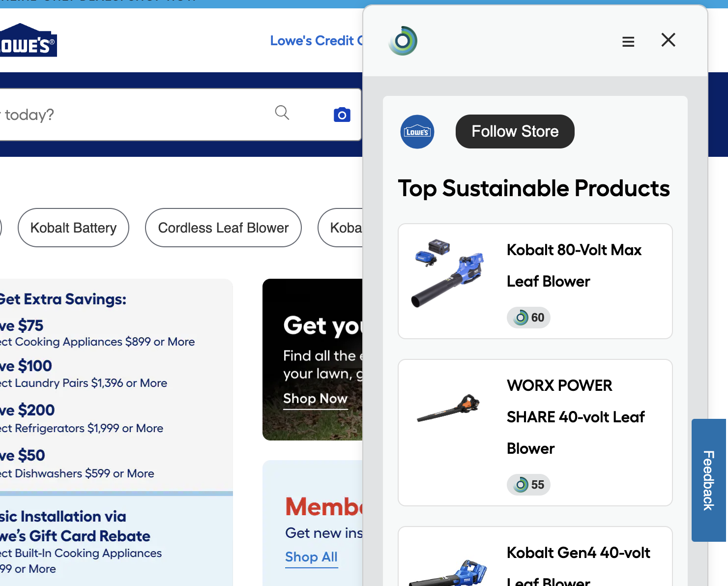The width and height of the screenshot is (728, 586).
Task: Open the hamburger menu in the panel
Action: [628, 42]
